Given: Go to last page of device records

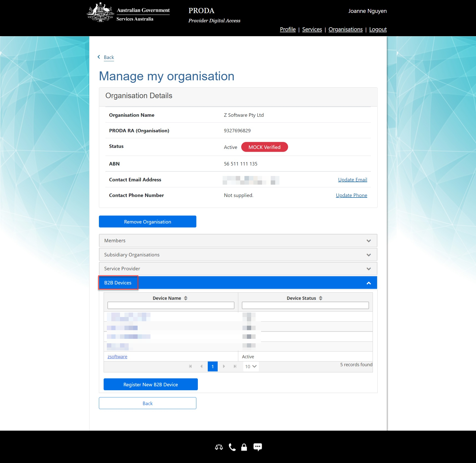Looking at the screenshot, I should pyautogui.click(x=235, y=366).
